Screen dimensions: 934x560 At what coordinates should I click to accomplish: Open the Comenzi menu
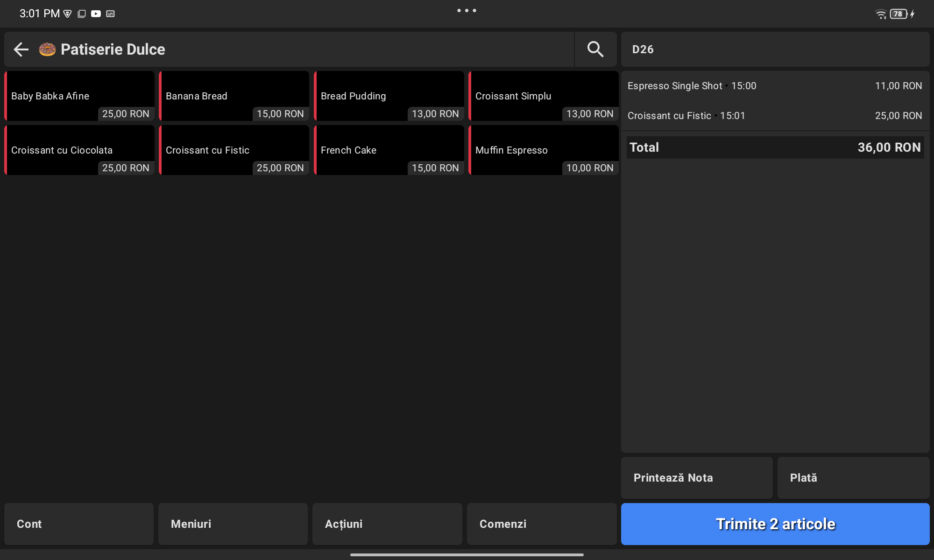point(542,524)
